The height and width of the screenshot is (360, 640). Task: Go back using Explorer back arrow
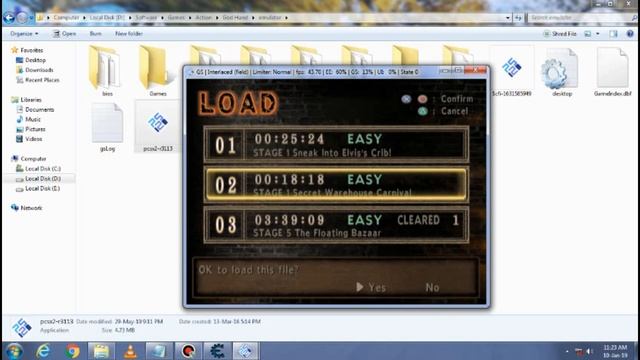click(9, 18)
